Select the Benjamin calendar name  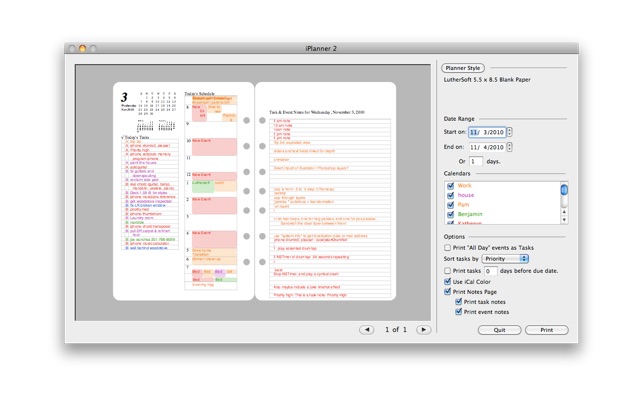pos(470,214)
